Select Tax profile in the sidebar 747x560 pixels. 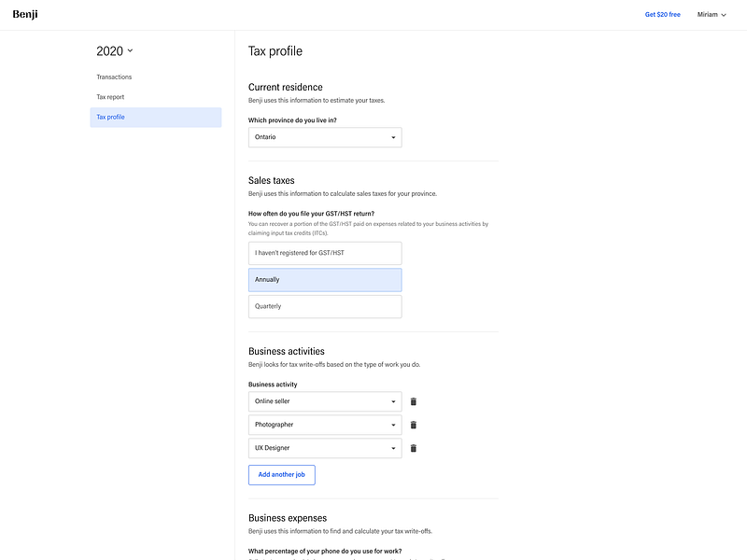156,118
